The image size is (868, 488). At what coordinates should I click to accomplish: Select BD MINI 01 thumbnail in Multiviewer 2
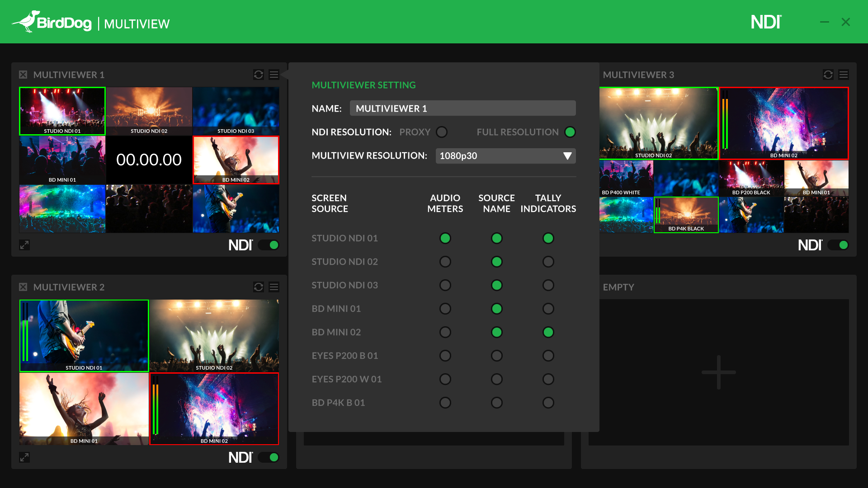(84, 409)
